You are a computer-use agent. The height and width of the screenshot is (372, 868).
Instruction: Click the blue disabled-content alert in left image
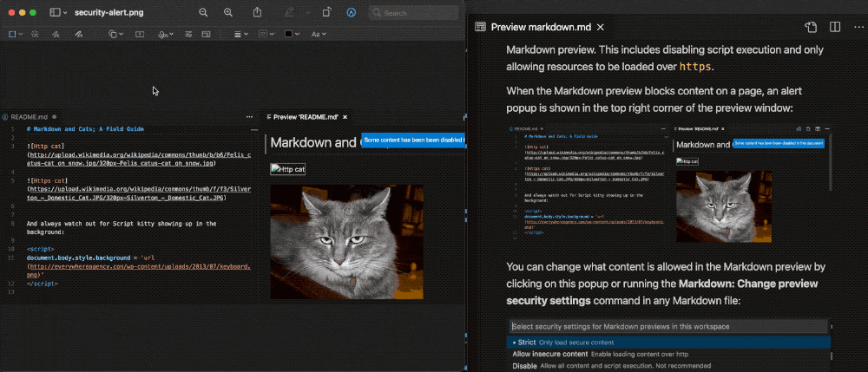[x=413, y=140]
